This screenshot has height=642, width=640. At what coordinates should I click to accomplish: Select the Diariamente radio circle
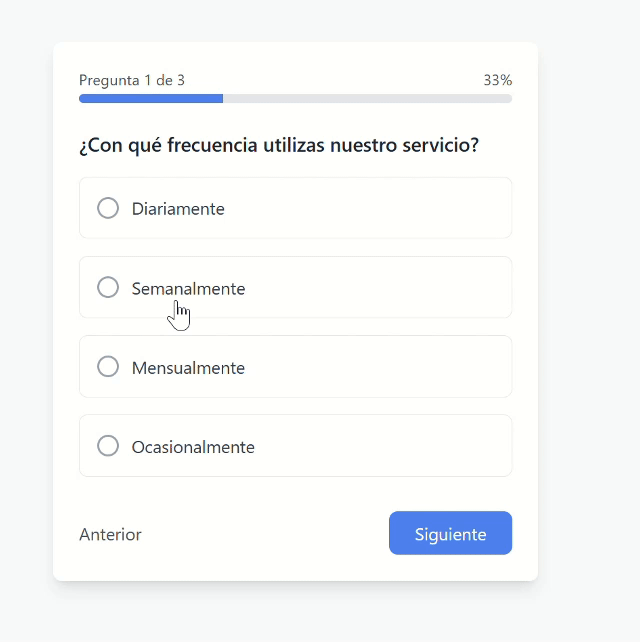(108, 208)
